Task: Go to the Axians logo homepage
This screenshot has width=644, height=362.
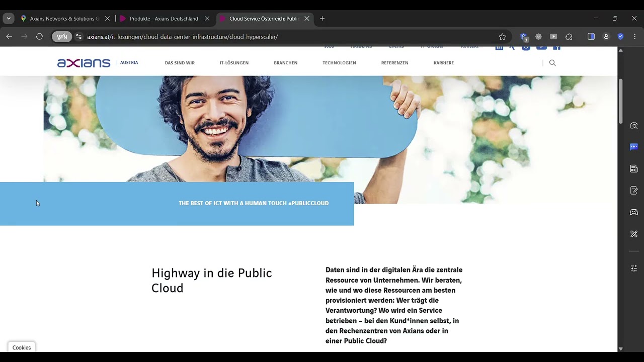Action: point(84,63)
